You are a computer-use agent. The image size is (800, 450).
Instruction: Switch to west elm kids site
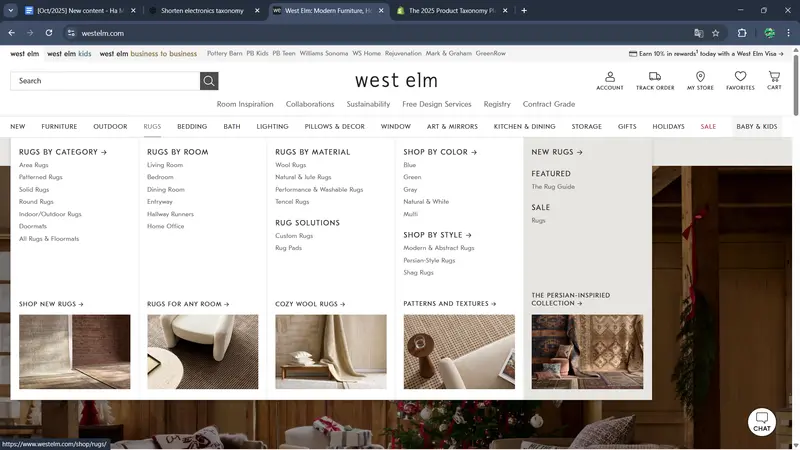coord(69,54)
